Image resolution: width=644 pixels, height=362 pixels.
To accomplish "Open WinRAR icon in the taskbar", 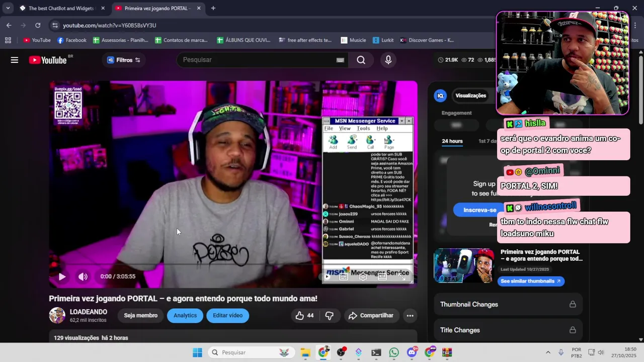I will tap(447, 352).
